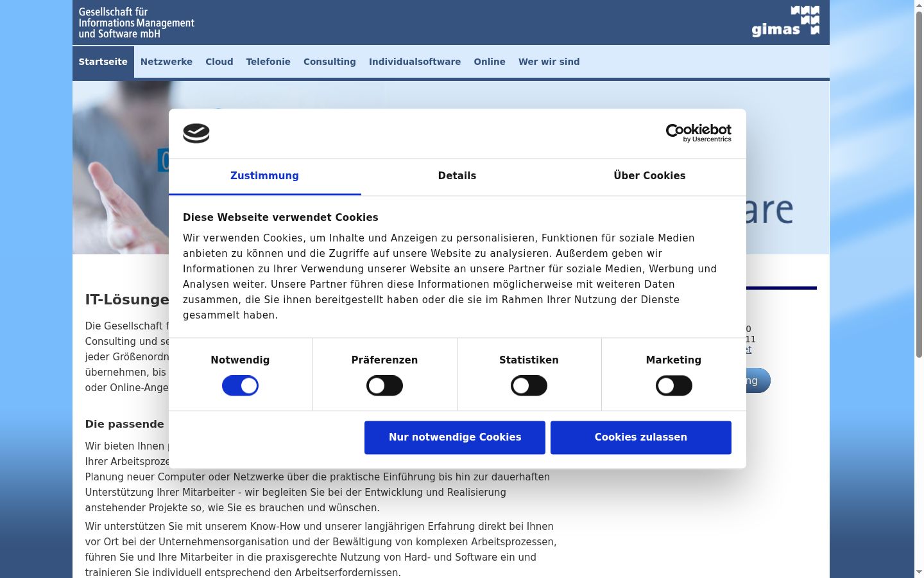The width and height of the screenshot is (924, 578).
Task: Click the Cookiebot round logo icon
Action: (x=196, y=133)
